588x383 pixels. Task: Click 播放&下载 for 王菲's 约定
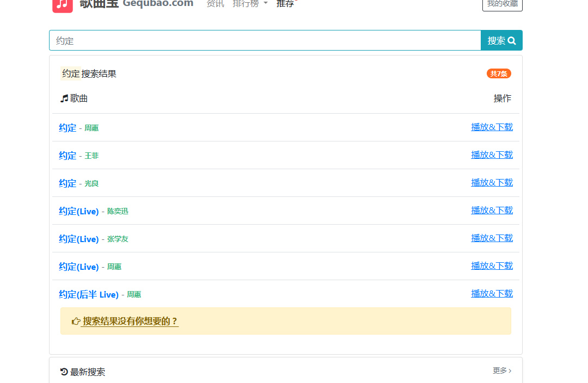click(x=492, y=155)
